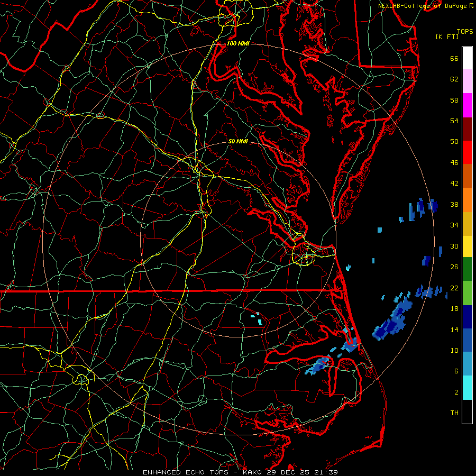This screenshot has height=476, width=476.
Task: Click the [K FT] units label
Action: [x=447, y=36]
